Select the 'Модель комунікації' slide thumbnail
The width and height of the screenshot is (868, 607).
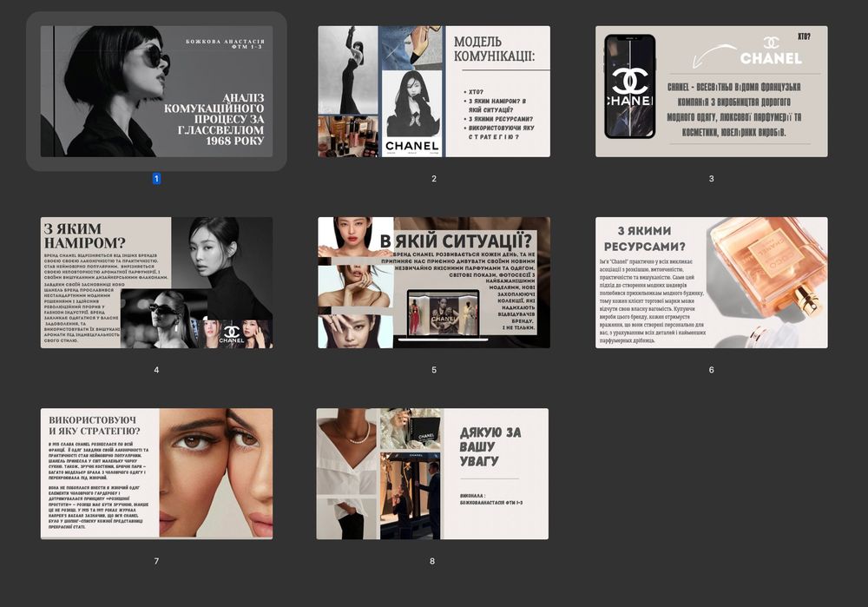(x=434, y=91)
